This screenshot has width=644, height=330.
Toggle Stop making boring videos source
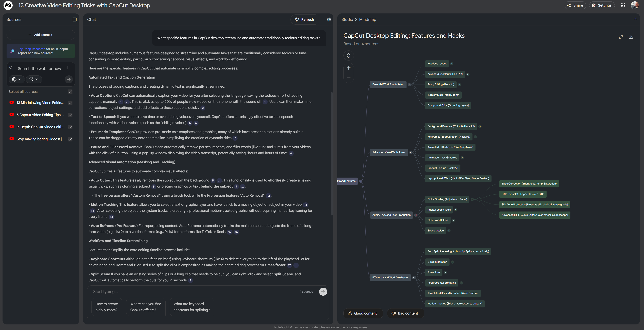pos(70,139)
